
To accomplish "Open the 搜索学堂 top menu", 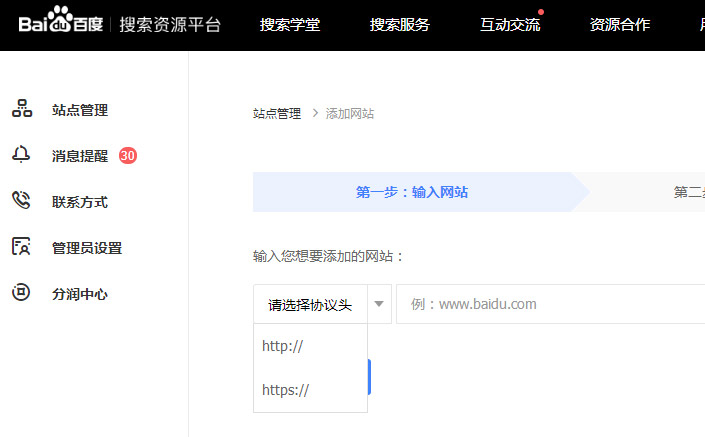I will 290,25.
